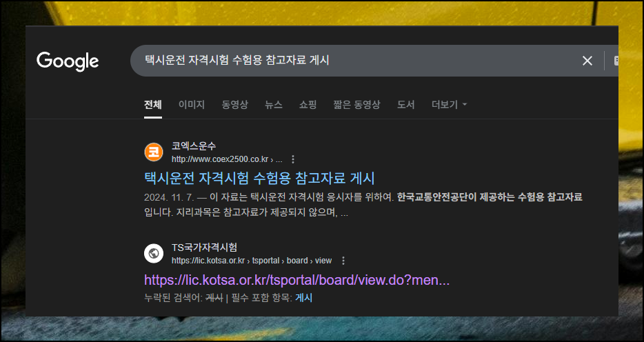
Task: Open the lic.kotsa.or.kr tsportal board link
Action: pyautogui.click(x=297, y=280)
